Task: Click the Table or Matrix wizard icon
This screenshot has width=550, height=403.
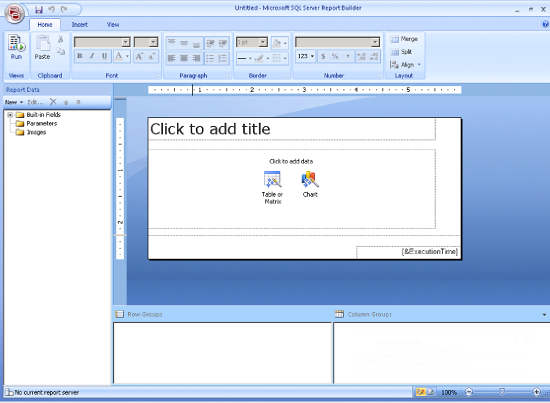Action: click(272, 179)
